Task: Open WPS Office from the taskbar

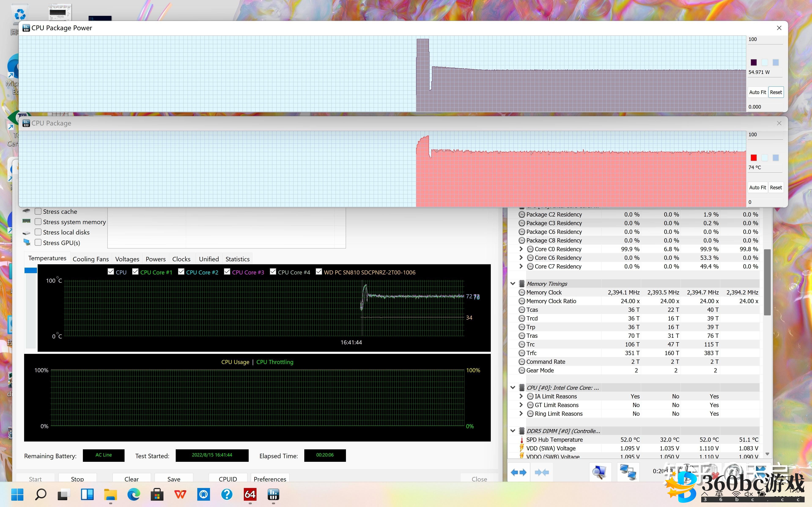Action: [x=180, y=494]
